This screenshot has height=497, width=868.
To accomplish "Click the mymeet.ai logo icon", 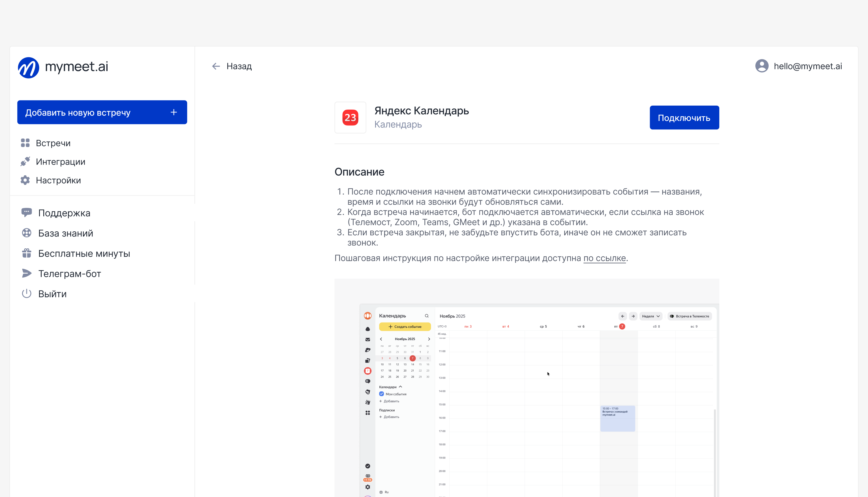I will tap(28, 67).
